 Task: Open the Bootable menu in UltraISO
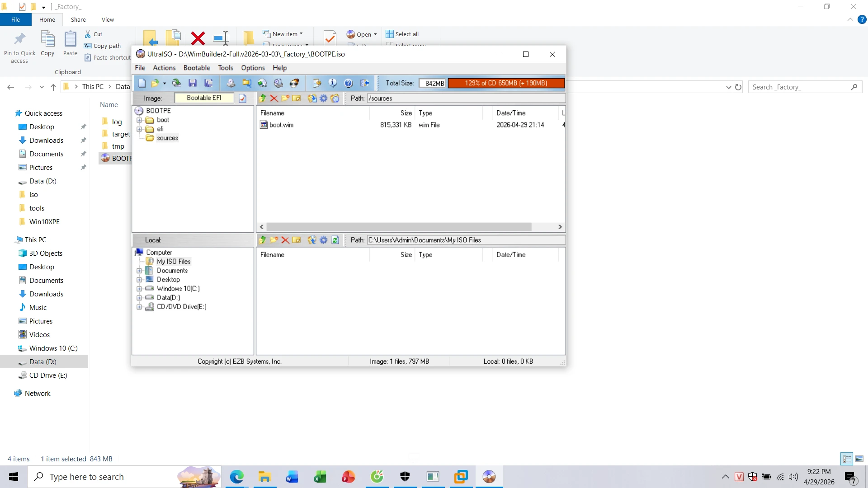coord(197,68)
